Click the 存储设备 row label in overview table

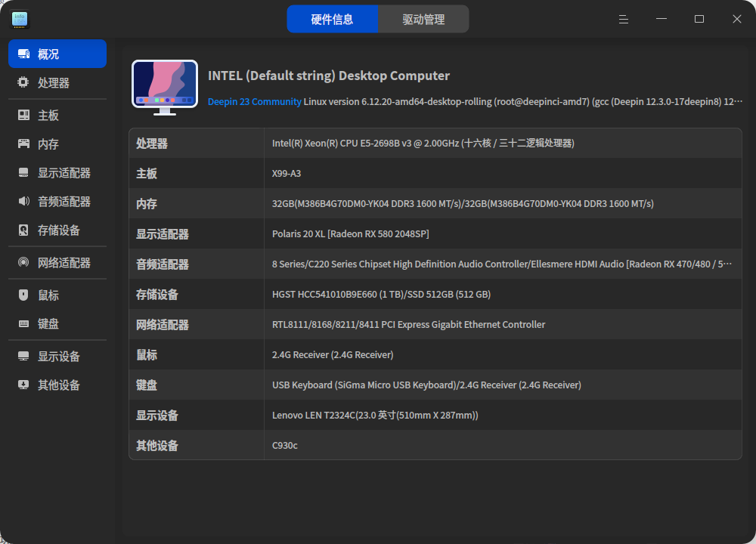[x=157, y=295]
